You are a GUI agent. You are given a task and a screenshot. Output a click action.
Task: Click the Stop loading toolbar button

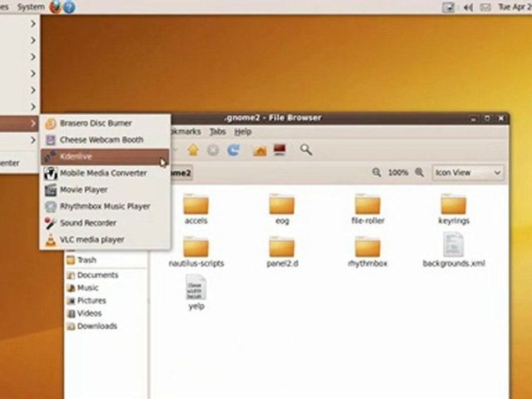coord(213,150)
